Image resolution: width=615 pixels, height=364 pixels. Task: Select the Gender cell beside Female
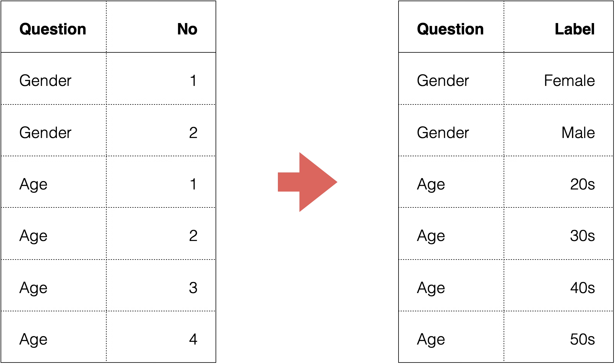pyautogui.click(x=443, y=81)
